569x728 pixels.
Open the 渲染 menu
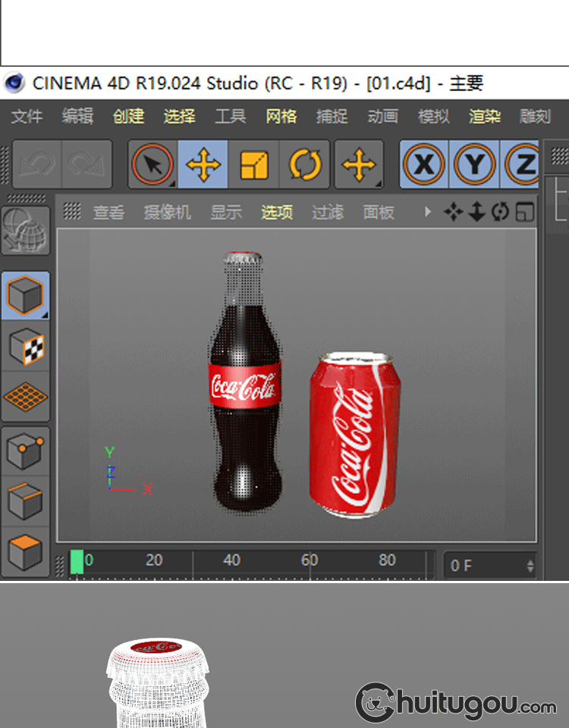click(x=484, y=116)
